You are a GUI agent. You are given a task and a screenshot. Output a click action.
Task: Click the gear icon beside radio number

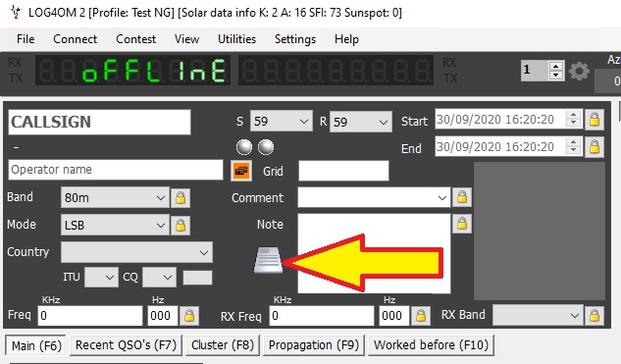point(579,71)
